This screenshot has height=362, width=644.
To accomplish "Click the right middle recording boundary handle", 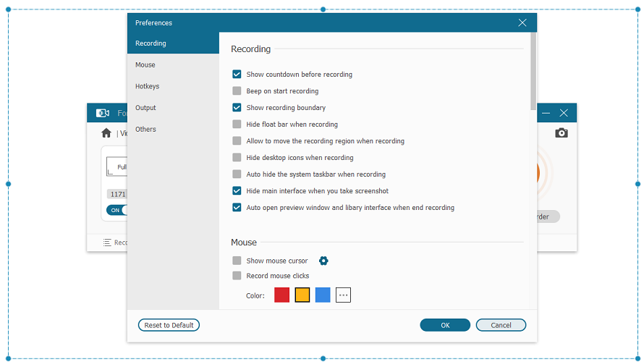I will (637, 184).
